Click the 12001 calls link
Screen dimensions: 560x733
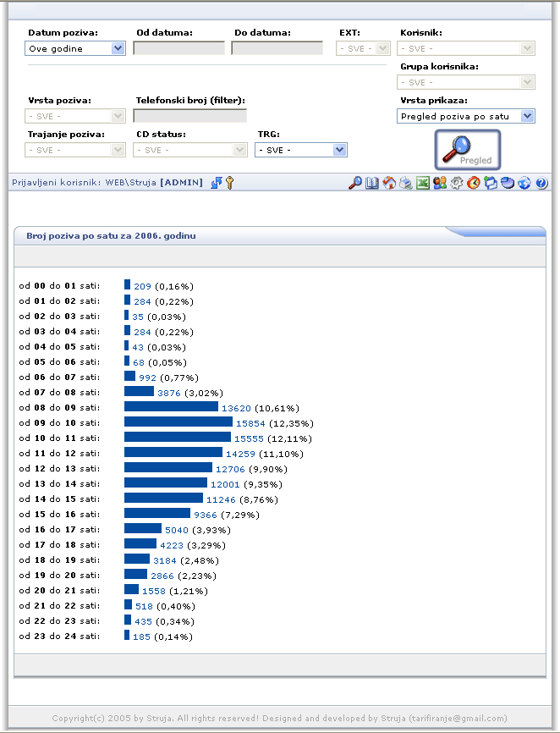(225, 484)
